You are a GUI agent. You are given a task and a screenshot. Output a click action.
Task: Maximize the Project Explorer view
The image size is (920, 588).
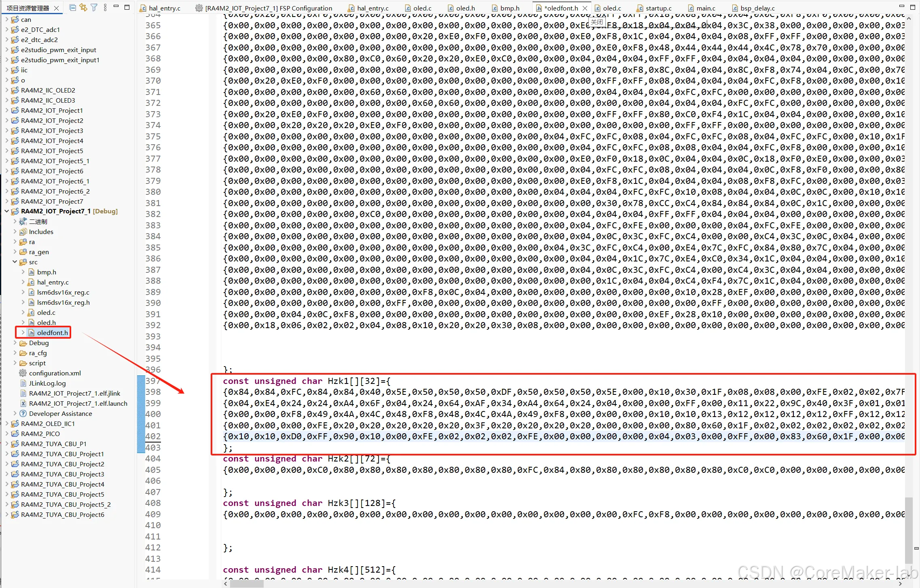coord(127,7)
